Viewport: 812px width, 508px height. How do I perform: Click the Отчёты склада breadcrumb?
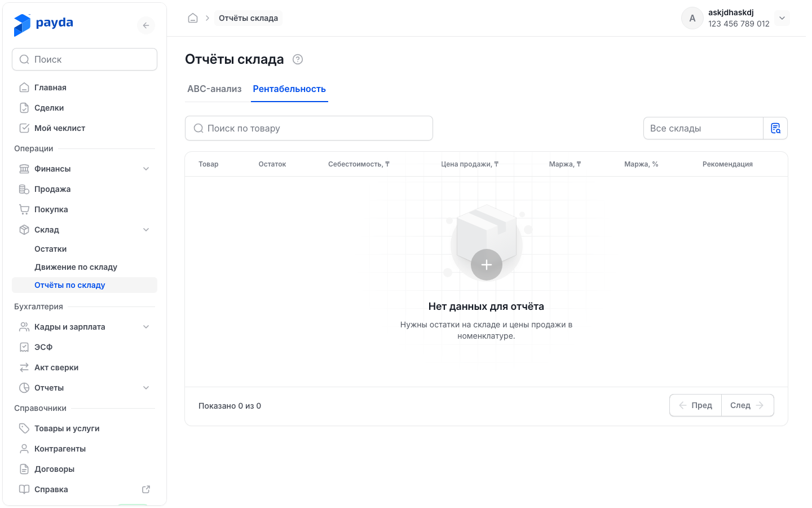(x=248, y=18)
